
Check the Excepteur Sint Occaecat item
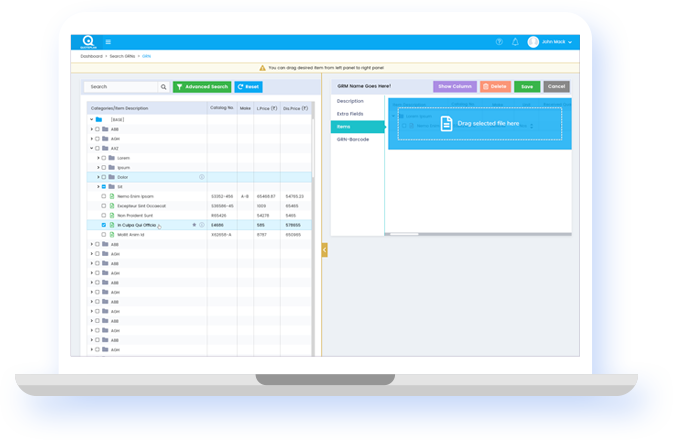tap(104, 206)
